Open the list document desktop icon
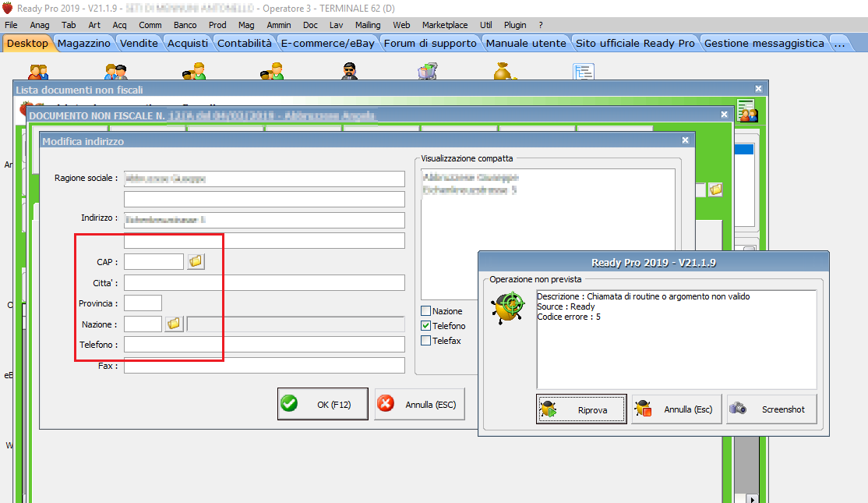This screenshot has height=503, width=868. [584, 72]
